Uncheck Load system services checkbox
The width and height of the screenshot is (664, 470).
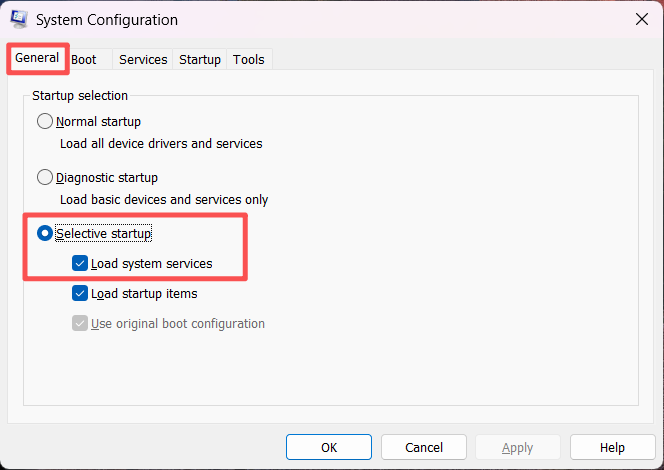(x=80, y=263)
